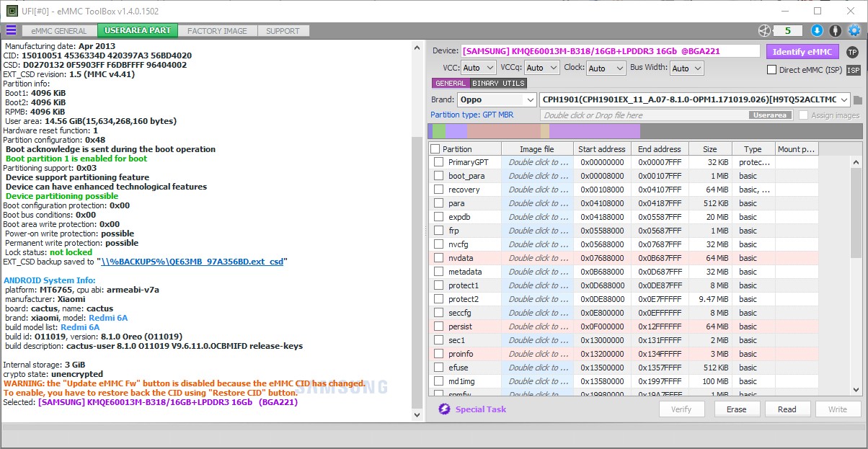Check the boot_para partition
The width and height of the screenshot is (868, 449).
(438, 176)
